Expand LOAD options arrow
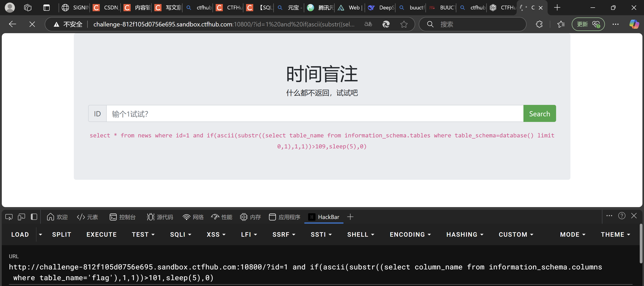644x286 pixels. (40, 234)
